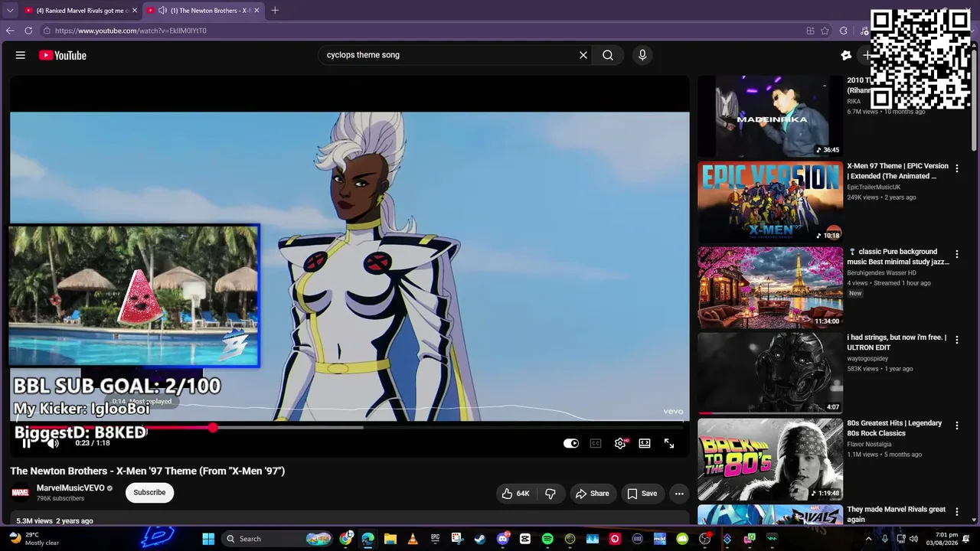This screenshot has height=551, width=980.
Task: Click the magnifier search button
Action: [608, 55]
